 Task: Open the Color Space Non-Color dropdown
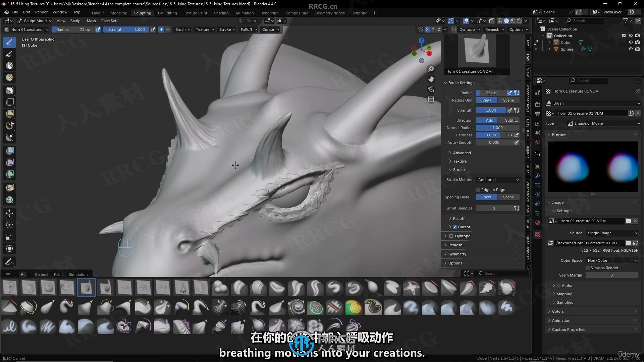tap(612, 260)
